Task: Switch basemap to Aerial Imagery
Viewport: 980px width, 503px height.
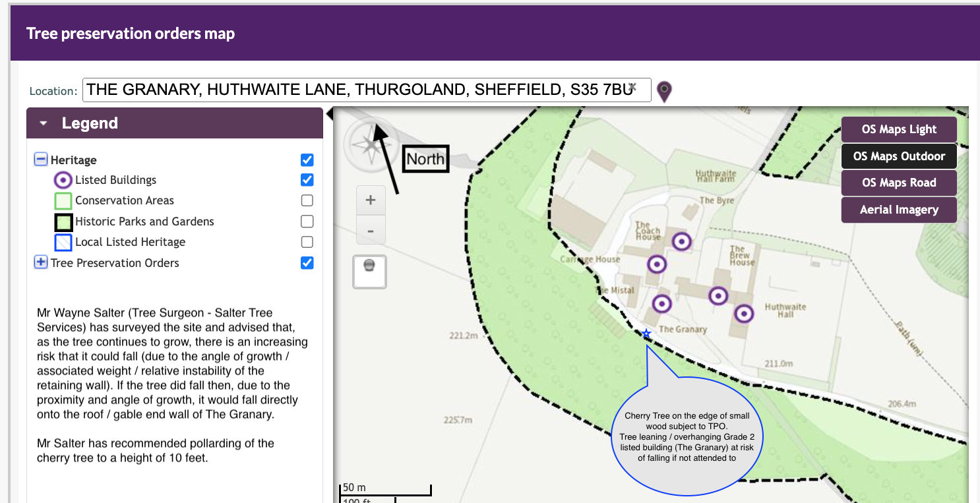Action: pyautogui.click(x=899, y=210)
